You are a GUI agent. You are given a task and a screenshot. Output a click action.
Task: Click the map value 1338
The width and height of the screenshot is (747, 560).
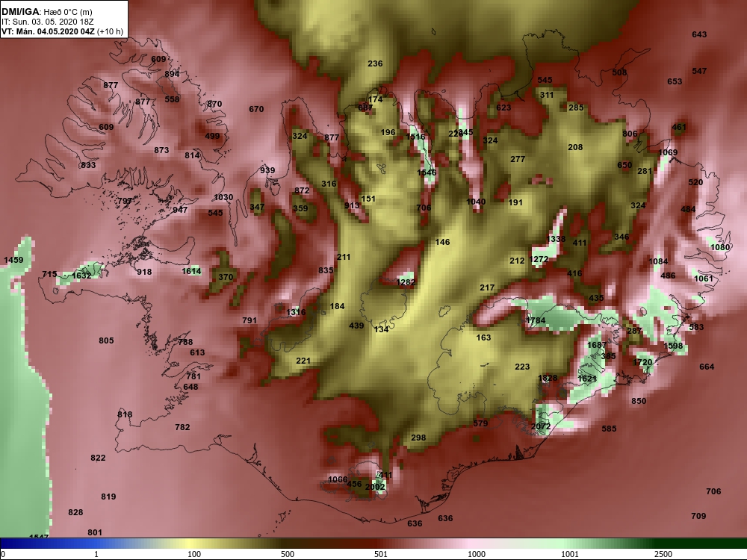(556, 239)
